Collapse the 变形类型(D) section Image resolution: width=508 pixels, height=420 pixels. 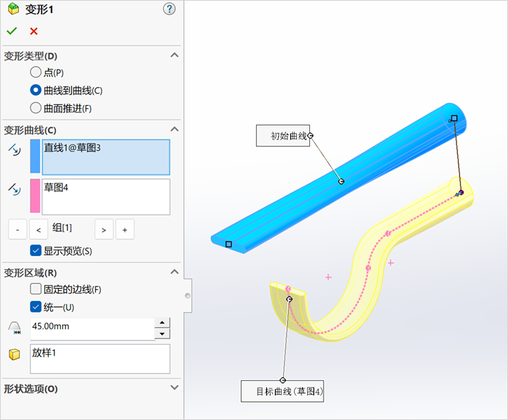pyautogui.click(x=174, y=55)
